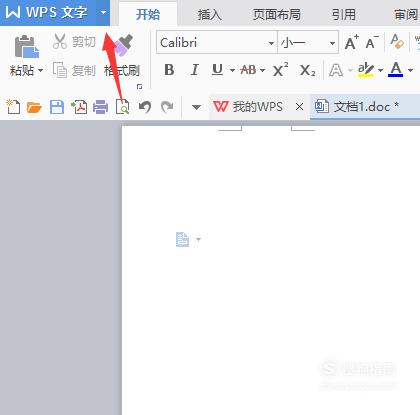420x415 pixels.
Task: Click the undo arrow icon
Action: tap(145, 107)
